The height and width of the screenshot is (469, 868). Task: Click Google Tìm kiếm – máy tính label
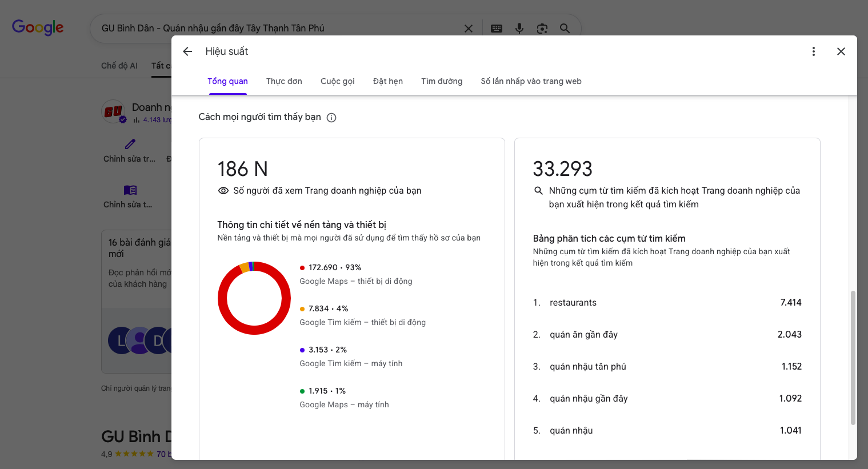tap(351, 363)
